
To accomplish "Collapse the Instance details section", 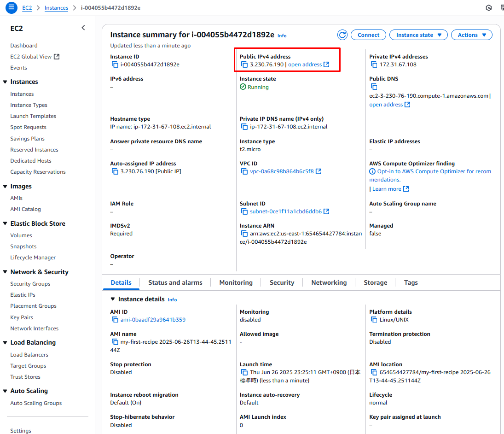I will (x=113, y=299).
